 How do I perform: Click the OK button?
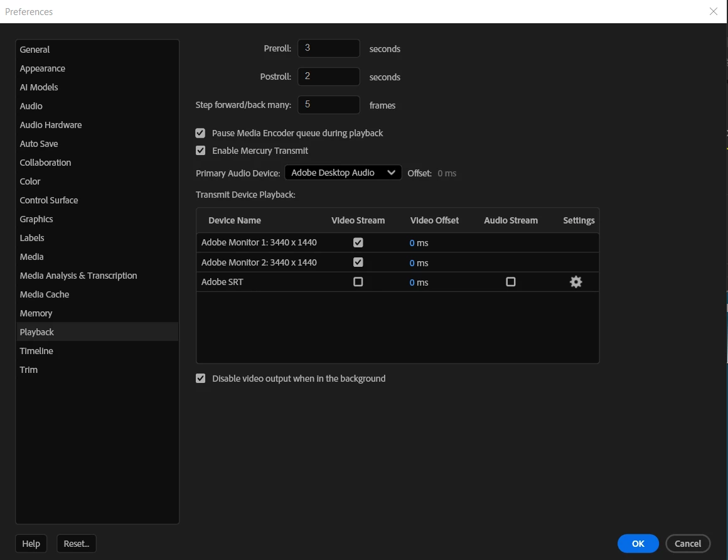638,543
